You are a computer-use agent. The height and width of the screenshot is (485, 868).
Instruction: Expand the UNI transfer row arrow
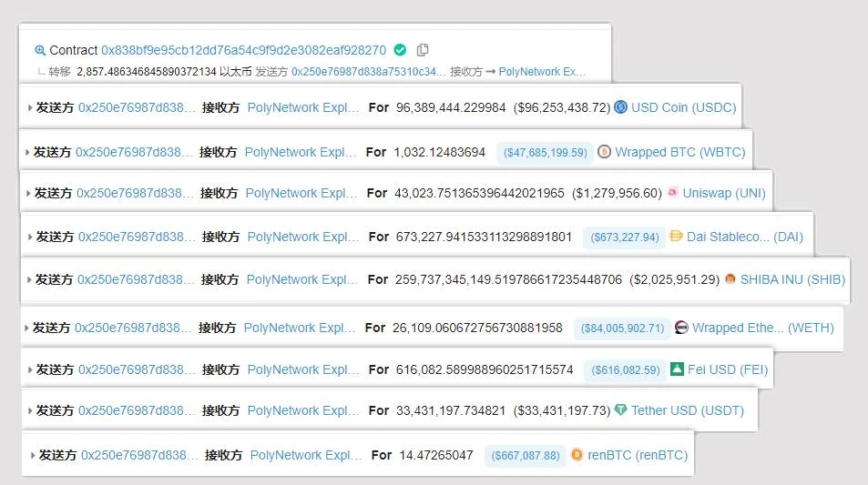(x=28, y=193)
